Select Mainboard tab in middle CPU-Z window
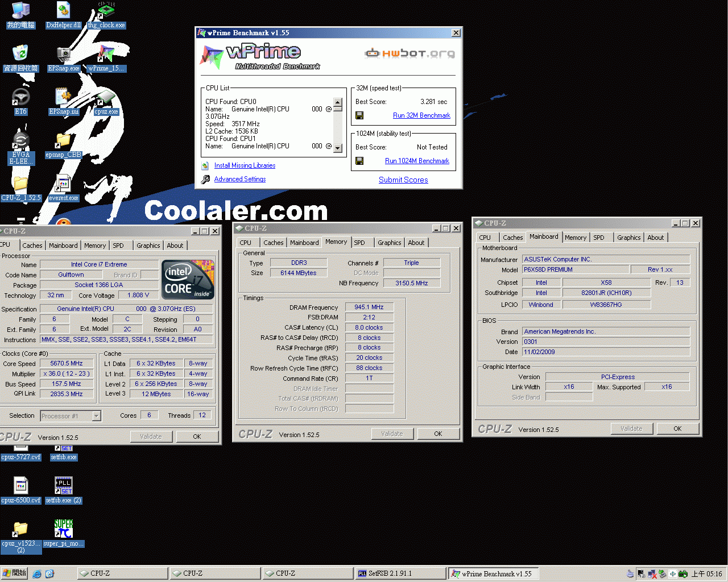Image resolution: width=728 pixels, height=582 pixels. 304,243
